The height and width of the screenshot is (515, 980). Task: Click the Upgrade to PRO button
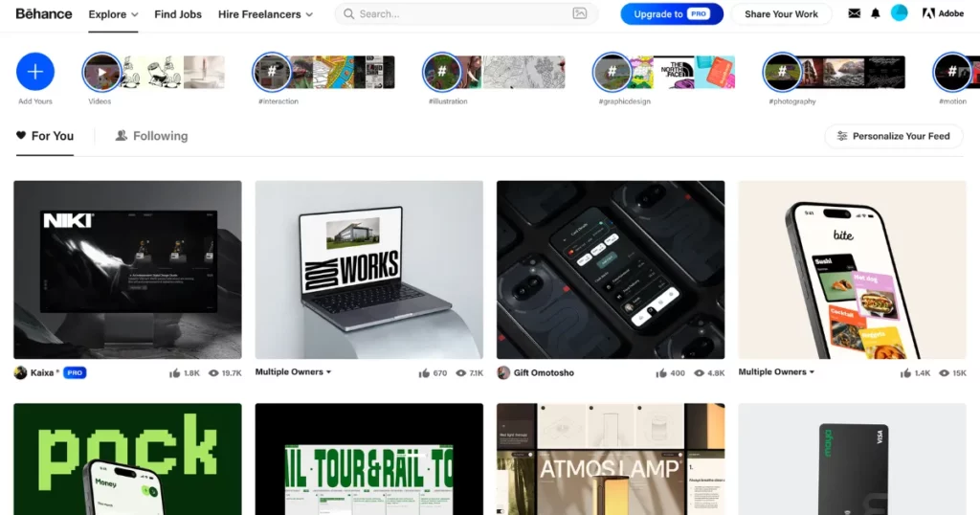671,14
